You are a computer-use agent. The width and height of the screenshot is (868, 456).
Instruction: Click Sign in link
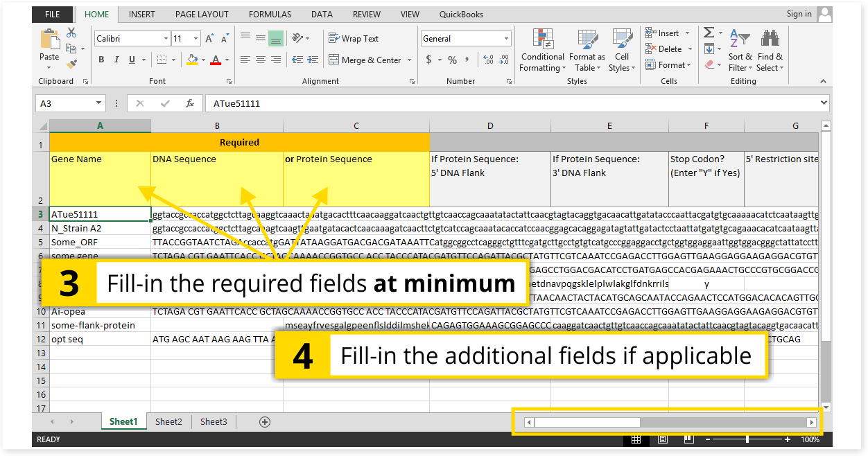point(799,14)
